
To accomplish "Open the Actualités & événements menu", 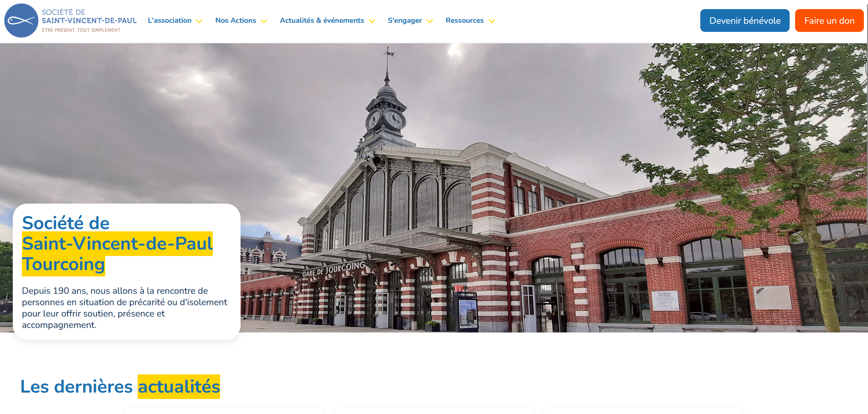I will click(x=322, y=20).
